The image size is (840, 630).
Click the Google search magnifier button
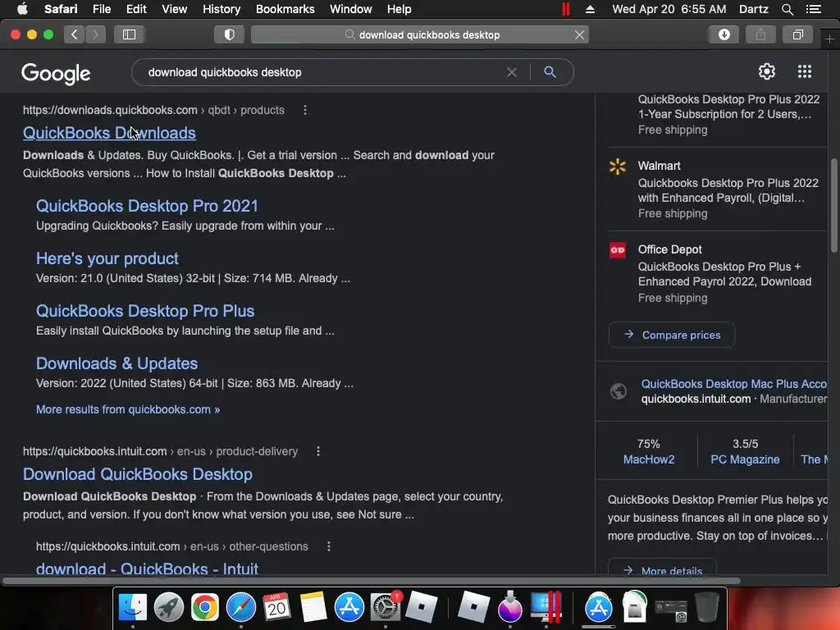point(550,72)
